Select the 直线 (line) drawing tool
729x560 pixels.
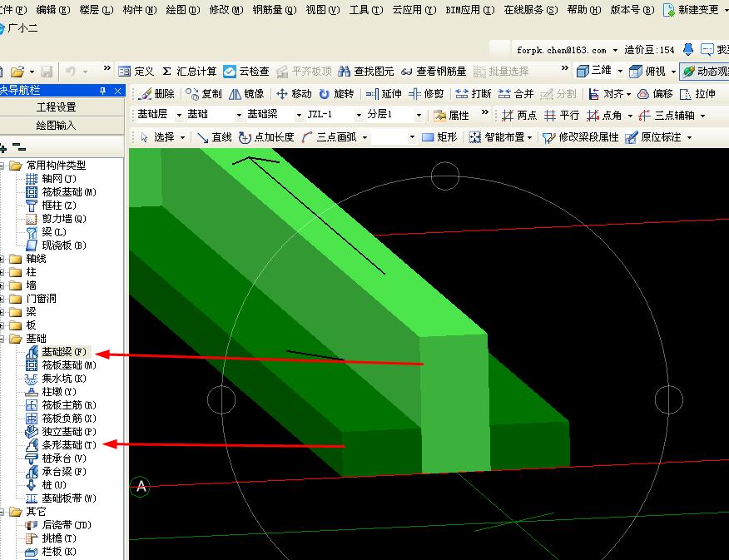point(214,137)
